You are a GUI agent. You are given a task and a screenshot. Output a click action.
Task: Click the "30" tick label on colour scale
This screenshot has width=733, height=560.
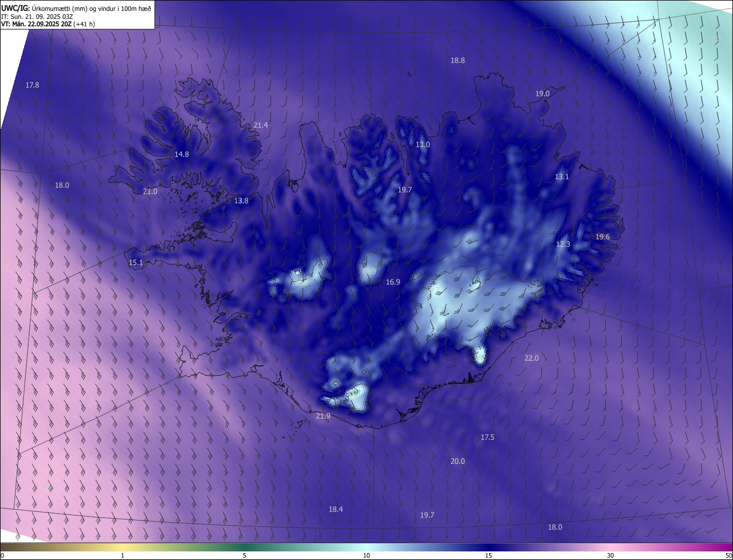[x=610, y=555]
